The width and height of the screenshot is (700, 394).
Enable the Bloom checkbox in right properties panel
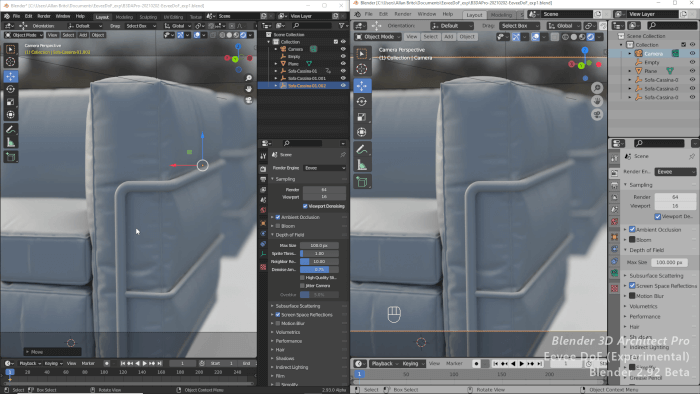(x=632, y=240)
